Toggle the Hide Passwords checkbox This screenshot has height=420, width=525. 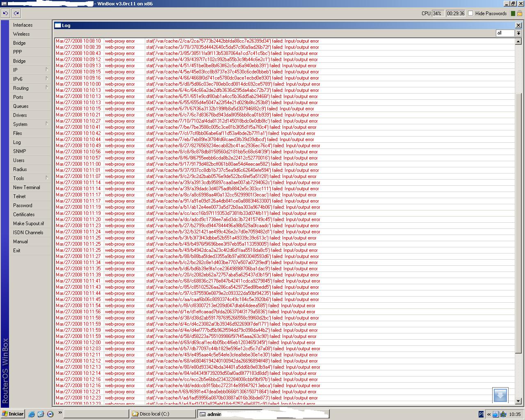(470, 14)
